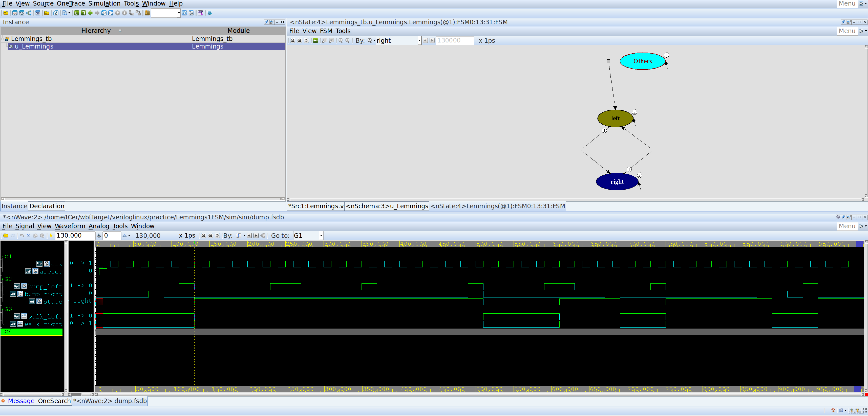
Task: Expand the search-by edge type dropdown arrow
Action: point(244,236)
